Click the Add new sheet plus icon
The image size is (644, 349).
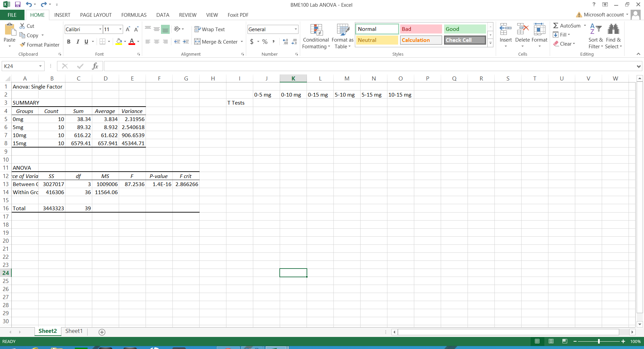(102, 332)
